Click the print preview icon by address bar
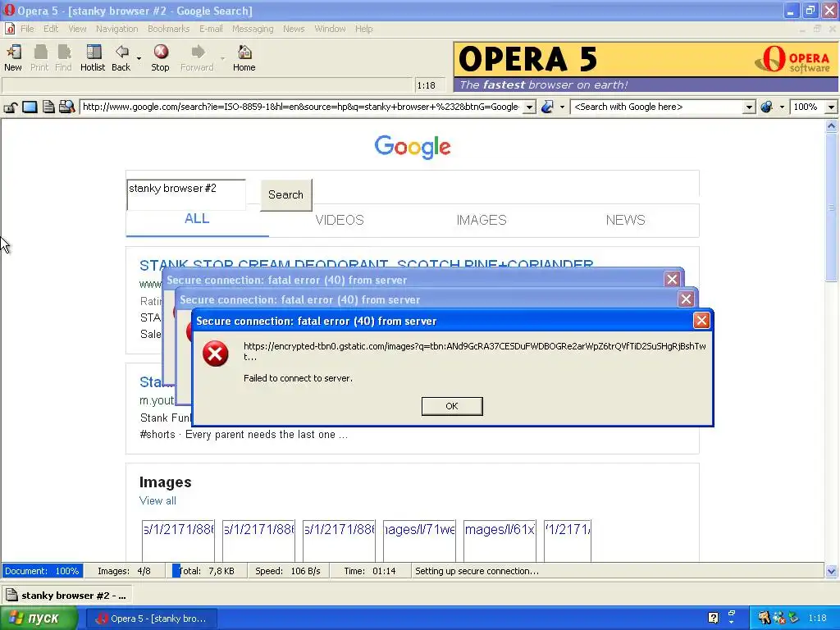Screen dimensions: 840x630 [66, 107]
